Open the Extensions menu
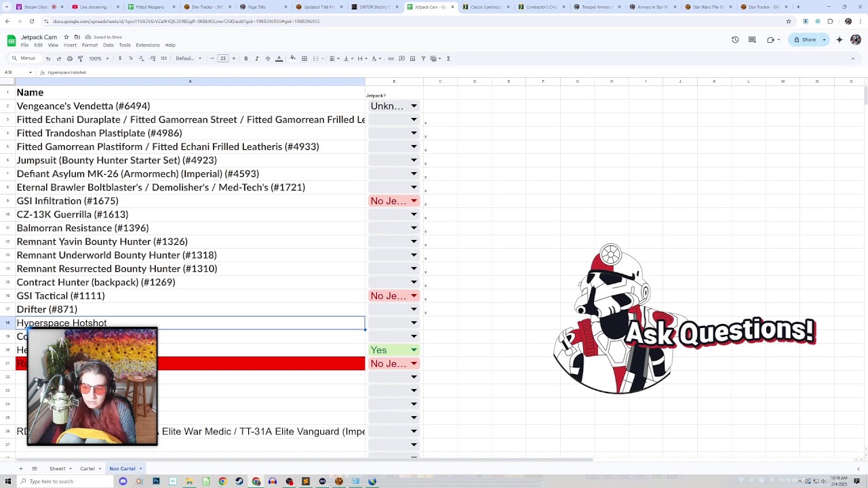868x488 pixels. point(148,45)
